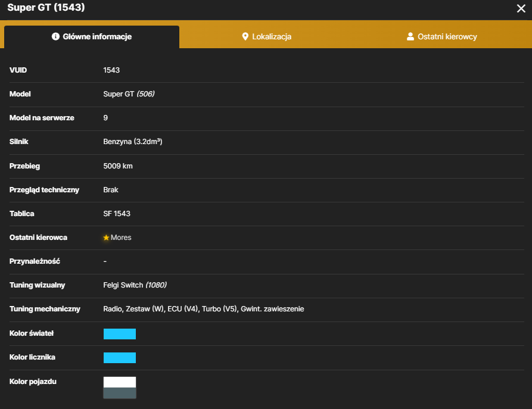Click the info icon on Główne informacje tab
532x409 pixels.
tap(55, 36)
